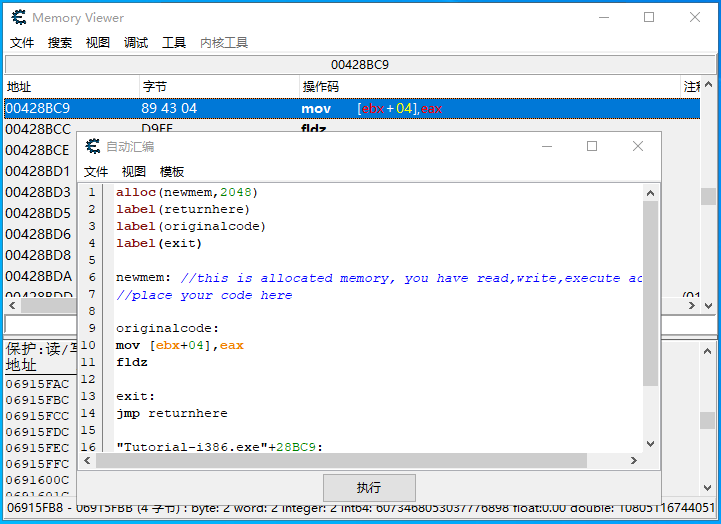
Task: Select disassembler row 00428BCE
Action: (x=37, y=150)
